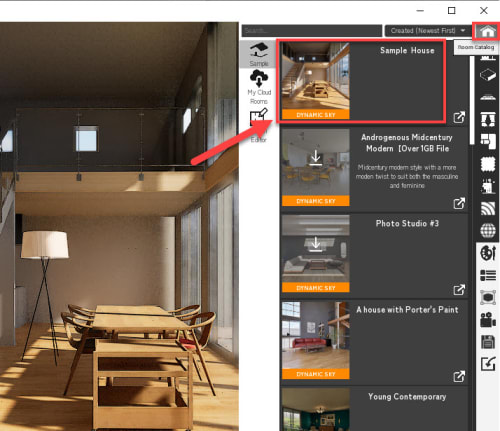Open the decor accessories catalog icon
The height and width of the screenshot is (431, 500).
pyautogui.click(x=488, y=186)
